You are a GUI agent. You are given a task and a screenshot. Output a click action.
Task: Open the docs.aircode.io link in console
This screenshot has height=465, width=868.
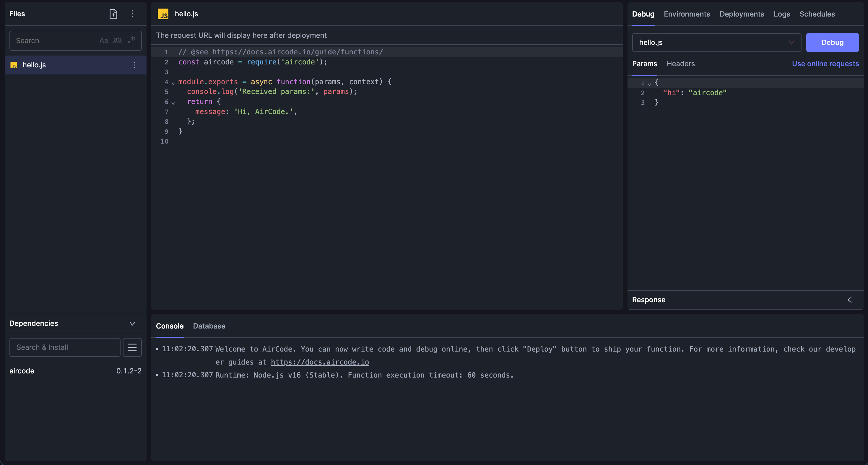point(320,362)
